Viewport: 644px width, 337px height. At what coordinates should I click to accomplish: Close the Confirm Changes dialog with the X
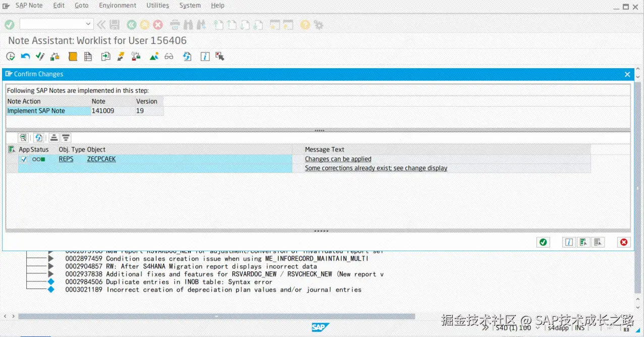click(x=627, y=74)
